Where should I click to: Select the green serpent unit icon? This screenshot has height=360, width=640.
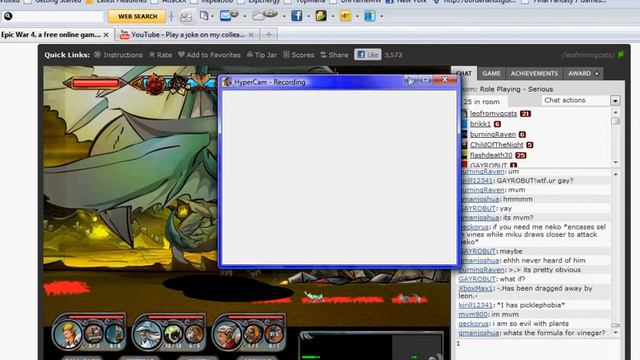pos(173,334)
